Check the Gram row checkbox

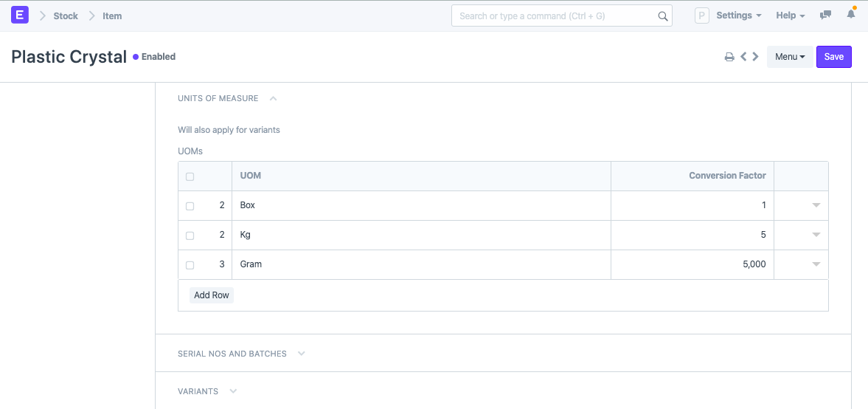(190, 265)
